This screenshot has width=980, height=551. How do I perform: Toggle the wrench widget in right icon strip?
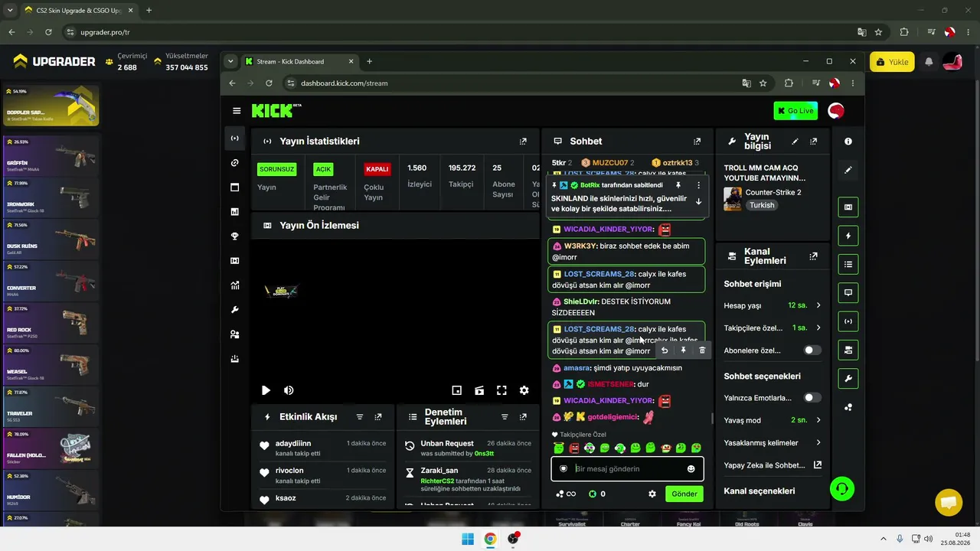click(x=848, y=378)
